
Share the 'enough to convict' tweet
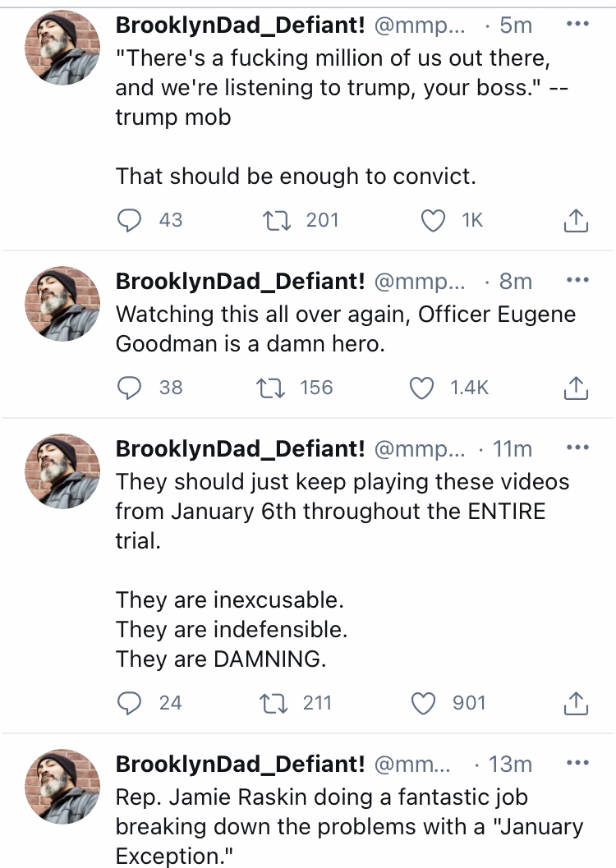[576, 220]
